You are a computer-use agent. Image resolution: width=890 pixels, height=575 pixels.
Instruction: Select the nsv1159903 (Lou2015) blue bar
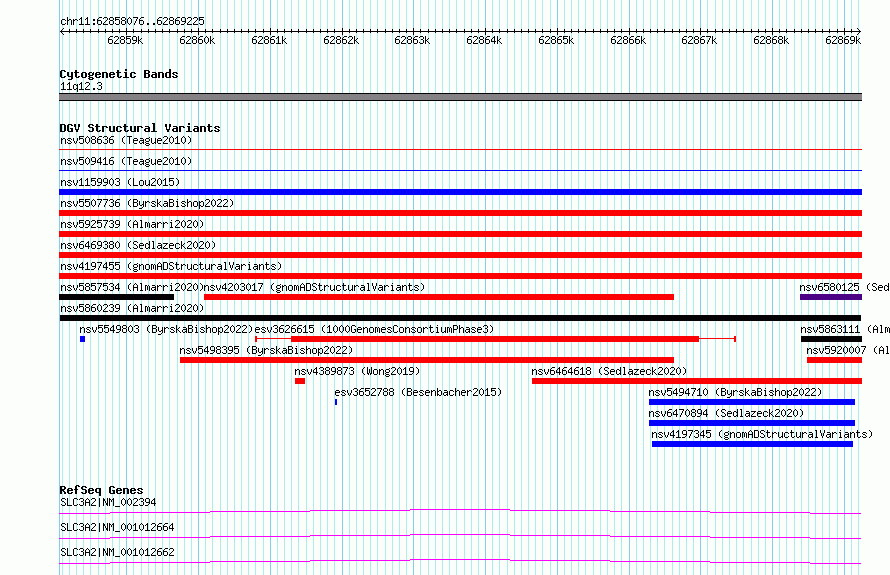click(x=460, y=192)
